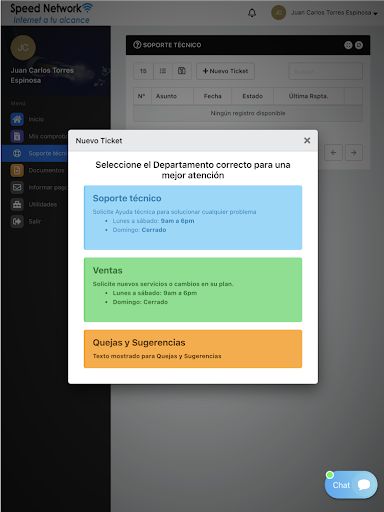
Task: Pick the Quejas y Sugerencias card
Action: click(x=193, y=349)
